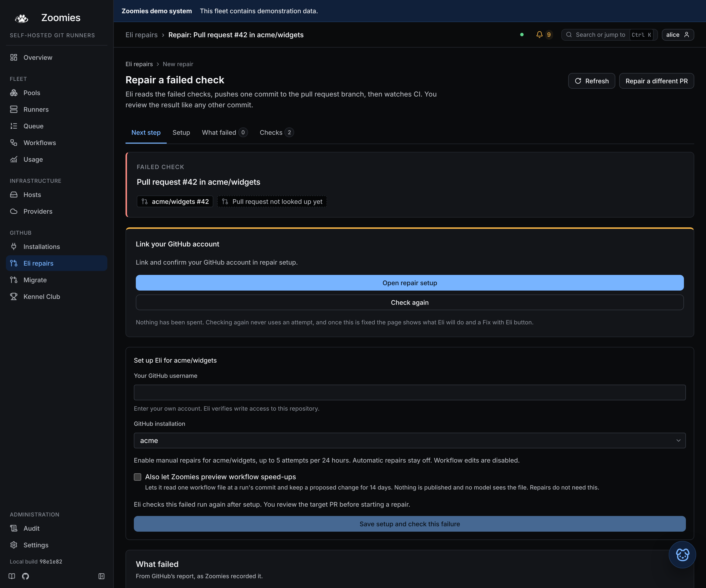Viewport: 706px width, 588px height.
Task: Go to Installations under GitHub
Action: pos(56,247)
